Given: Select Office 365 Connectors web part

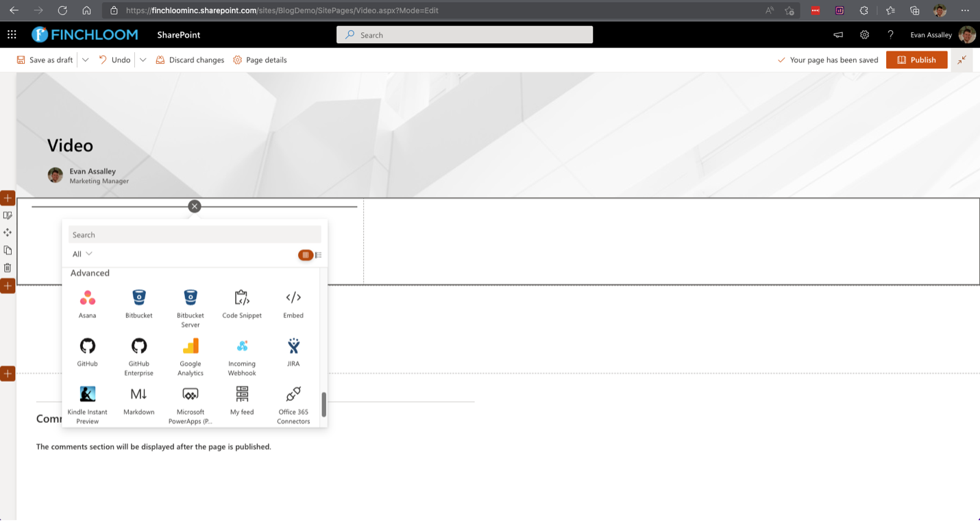Looking at the screenshot, I should click(293, 404).
